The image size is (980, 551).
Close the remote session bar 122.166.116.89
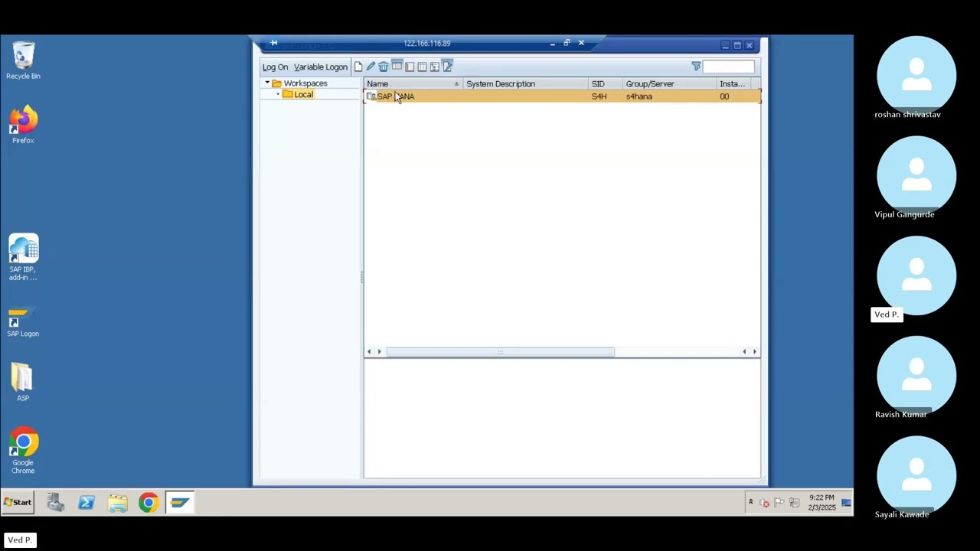tap(581, 44)
